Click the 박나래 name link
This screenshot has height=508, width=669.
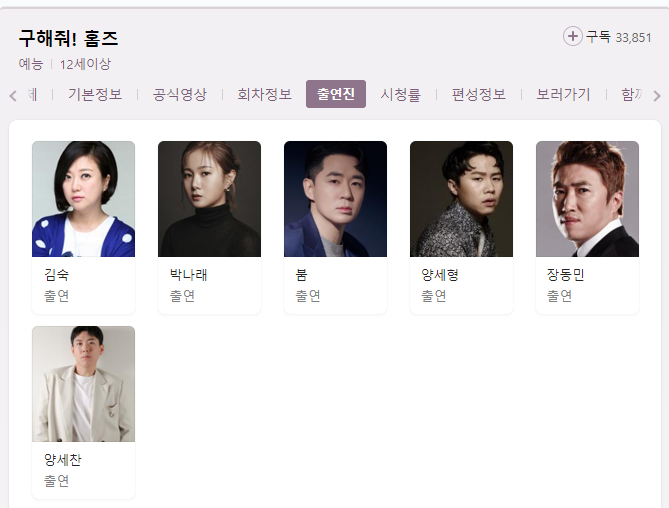coord(189,275)
